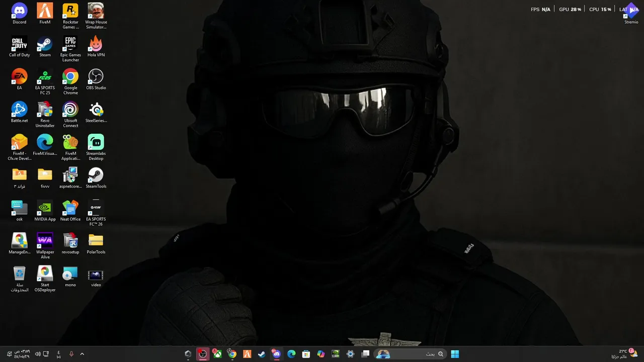Click the GPU 28% overlay readout

570,10
